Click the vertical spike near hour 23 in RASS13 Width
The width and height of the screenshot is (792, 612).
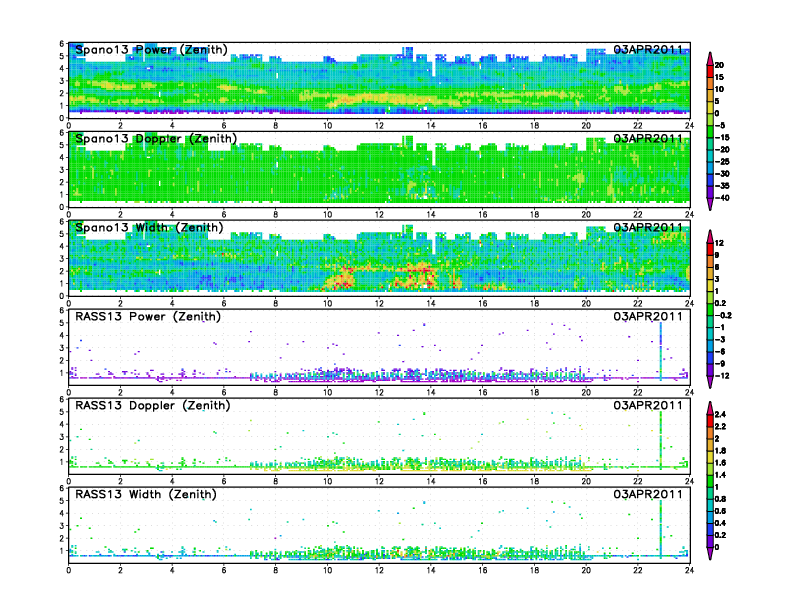click(x=661, y=529)
